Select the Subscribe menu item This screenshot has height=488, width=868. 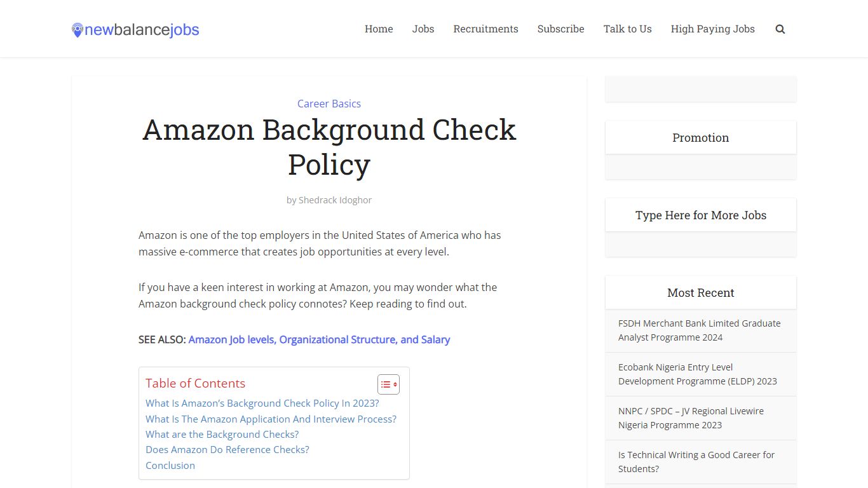[x=560, y=29]
